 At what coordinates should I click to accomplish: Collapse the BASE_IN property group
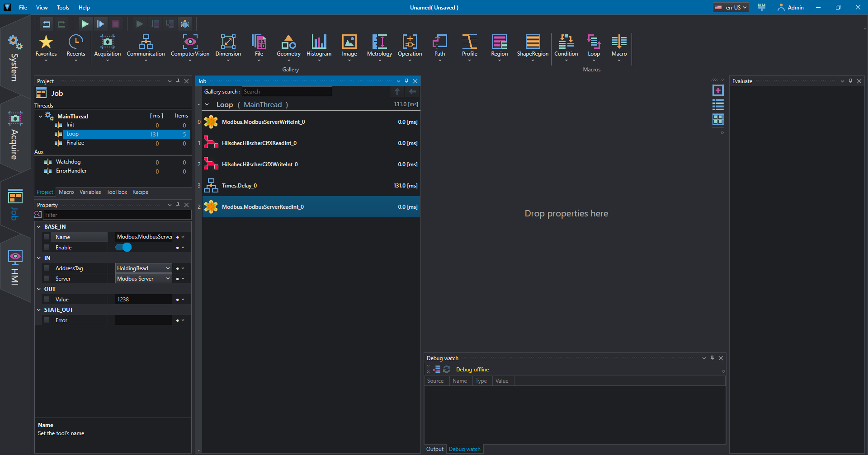tap(39, 227)
